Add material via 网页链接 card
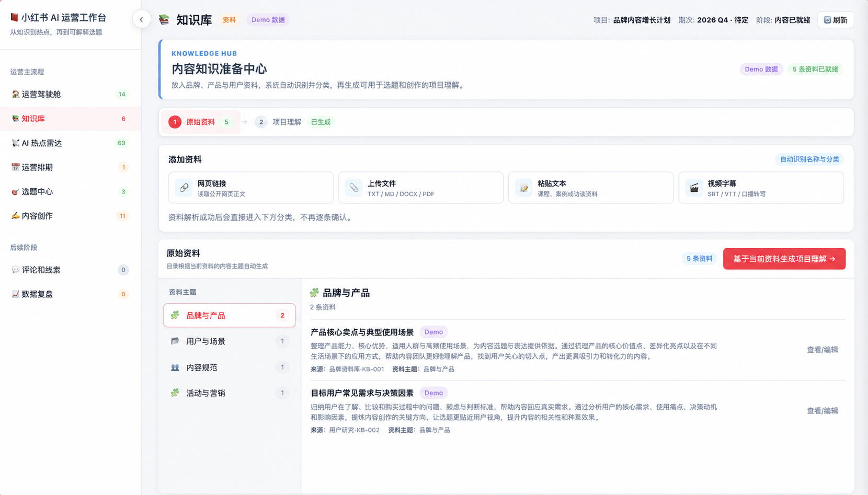This screenshot has height=495, width=868. [251, 188]
